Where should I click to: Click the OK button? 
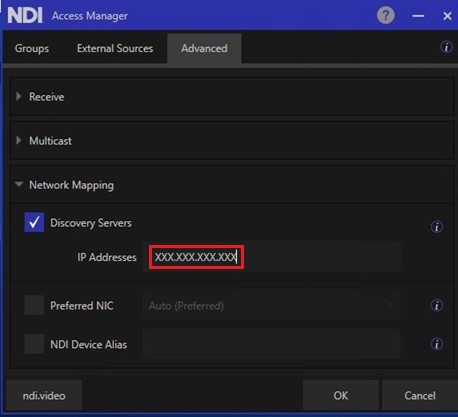point(341,395)
